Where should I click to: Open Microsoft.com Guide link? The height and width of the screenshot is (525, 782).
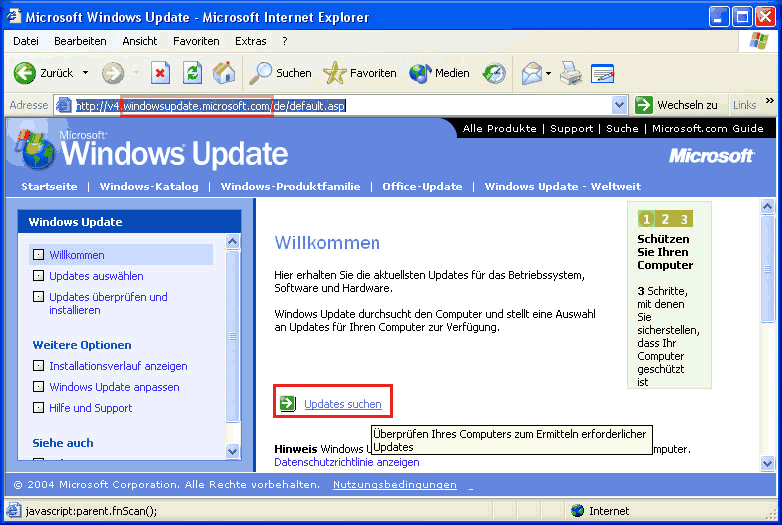pos(707,129)
